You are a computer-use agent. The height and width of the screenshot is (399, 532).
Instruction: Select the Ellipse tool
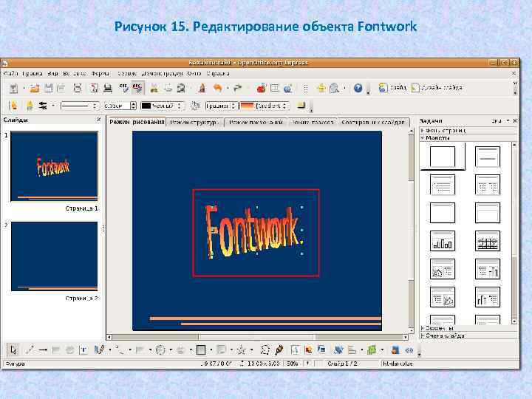(70, 349)
